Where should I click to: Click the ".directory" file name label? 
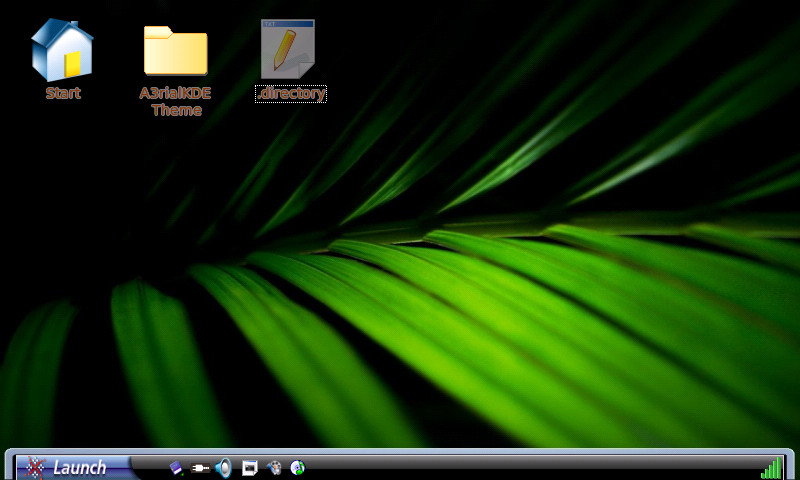(291, 94)
